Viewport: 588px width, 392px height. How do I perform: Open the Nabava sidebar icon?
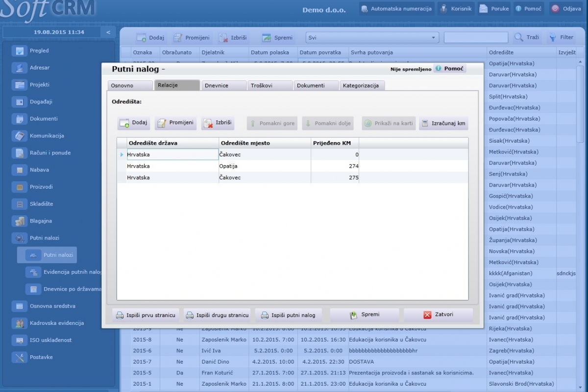coord(20,170)
